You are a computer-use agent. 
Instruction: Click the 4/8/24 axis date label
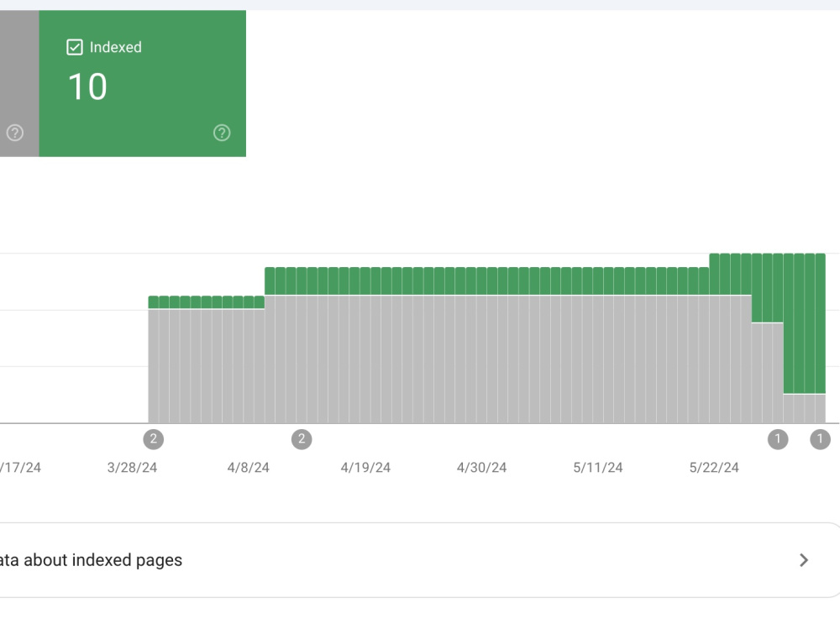pyautogui.click(x=248, y=468)
